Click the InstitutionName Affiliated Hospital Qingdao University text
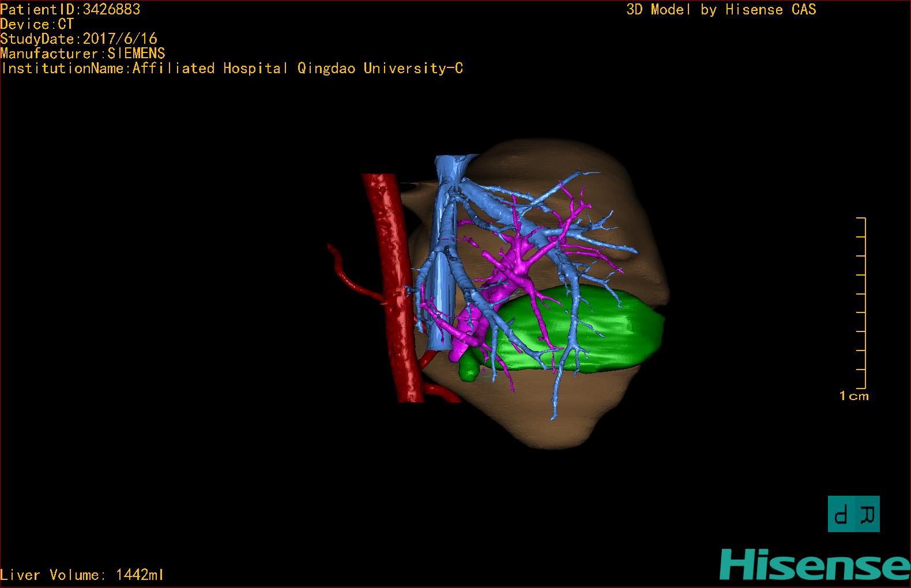Image resolution: width=911 pixels, height=588 pixels. 232,69
